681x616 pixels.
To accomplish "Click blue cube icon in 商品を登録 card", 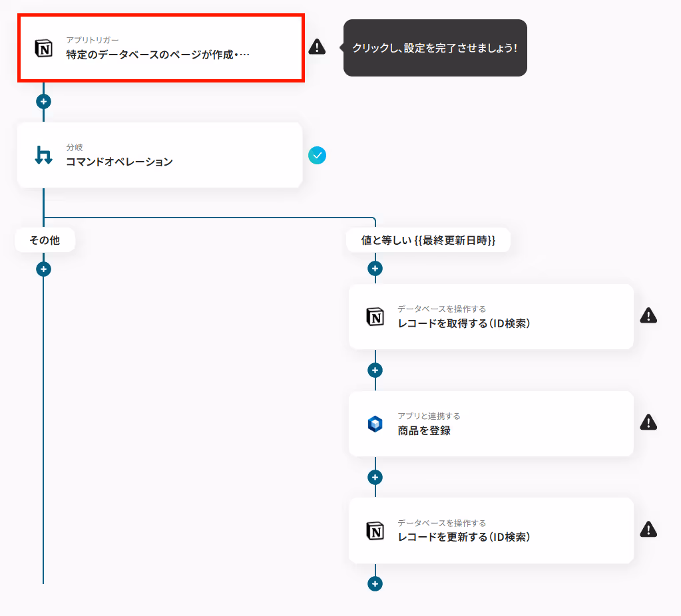I will point(375,424).
